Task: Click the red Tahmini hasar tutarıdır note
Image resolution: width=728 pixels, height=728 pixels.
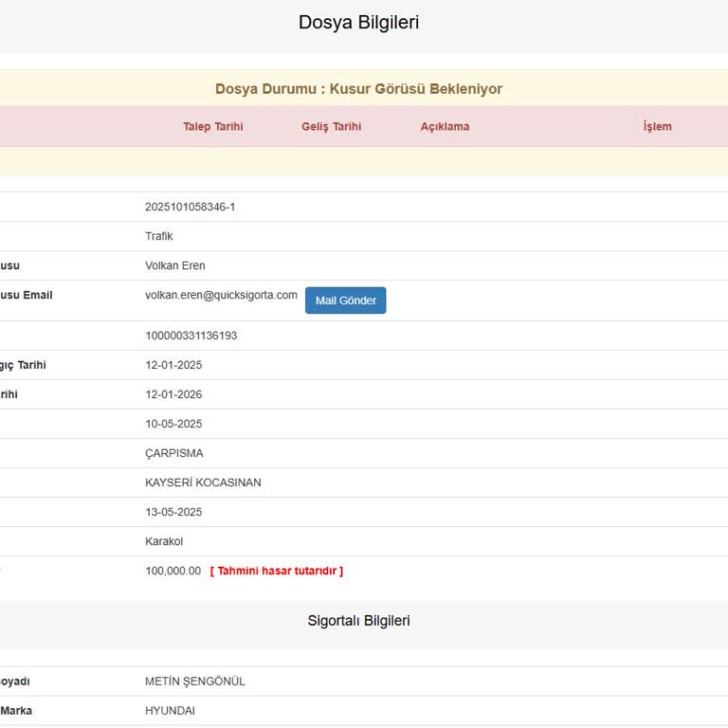Action: tap(276, 571)
